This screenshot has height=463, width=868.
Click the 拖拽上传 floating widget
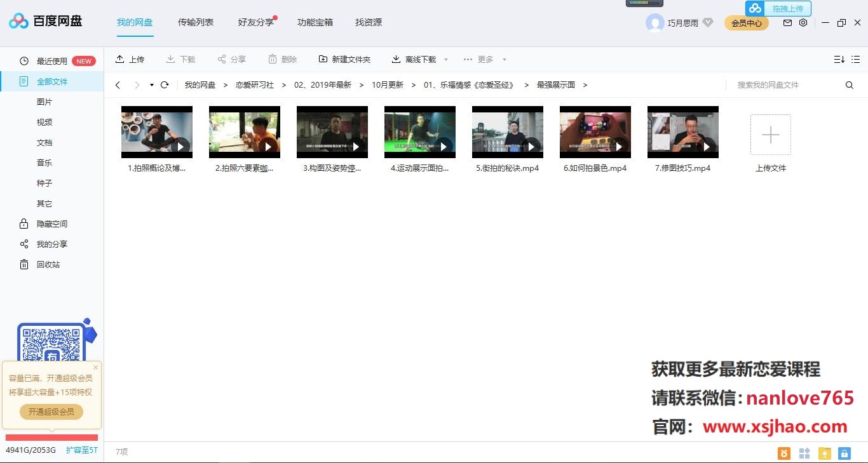point(778,8)
